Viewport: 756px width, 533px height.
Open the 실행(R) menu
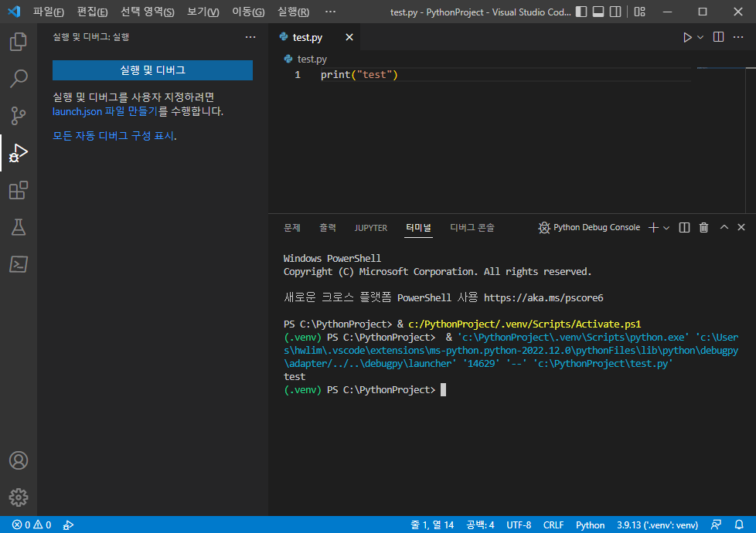point(293,12)
